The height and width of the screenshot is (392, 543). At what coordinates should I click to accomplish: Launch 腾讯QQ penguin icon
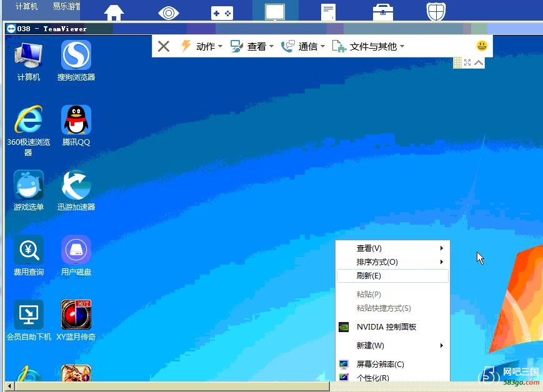pos(76,126)
